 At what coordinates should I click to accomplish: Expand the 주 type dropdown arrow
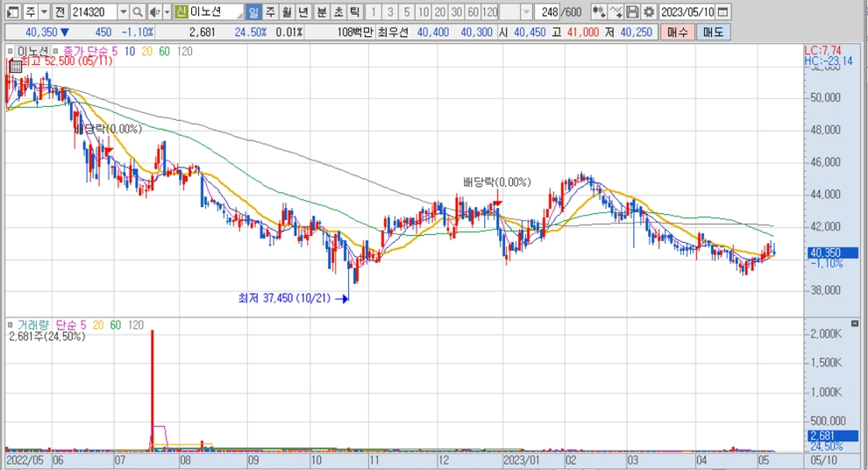[x=43, y=12]
